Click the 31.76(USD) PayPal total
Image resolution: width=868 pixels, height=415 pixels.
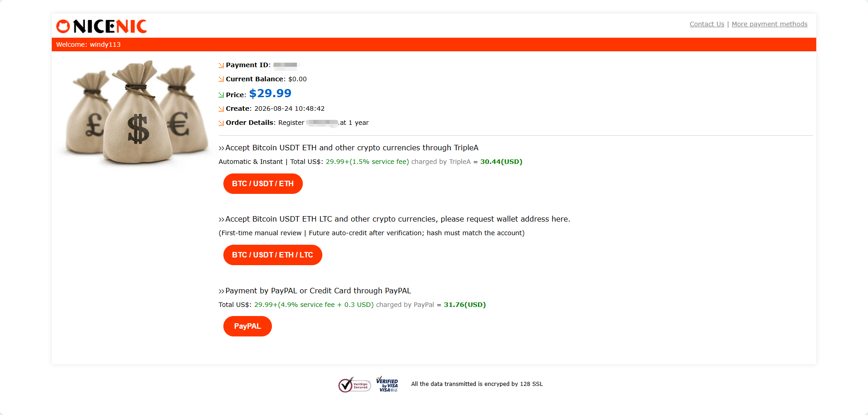tap(465, 305)
